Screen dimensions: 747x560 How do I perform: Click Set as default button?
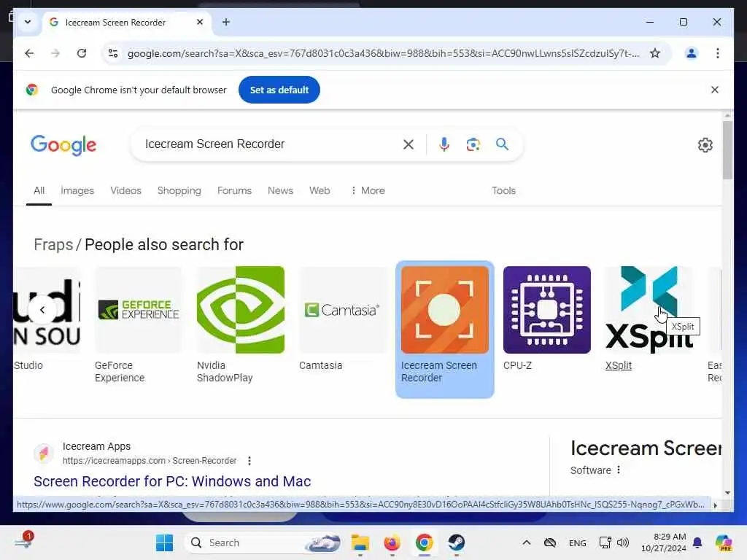click(x=279, y=90)
